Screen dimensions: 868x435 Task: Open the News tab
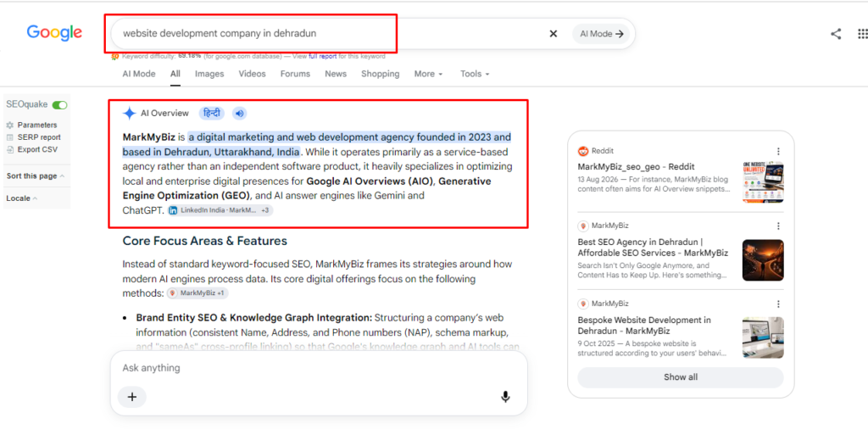coord(336,74)
